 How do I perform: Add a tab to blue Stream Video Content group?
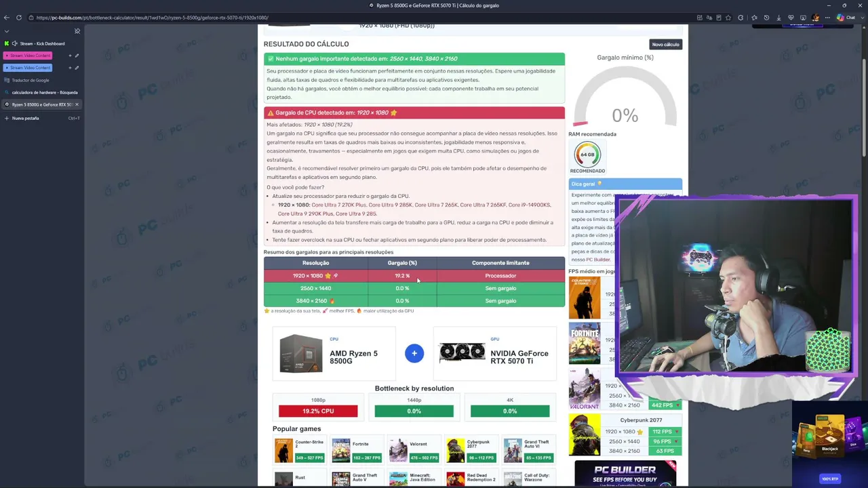tap(70, 68)
